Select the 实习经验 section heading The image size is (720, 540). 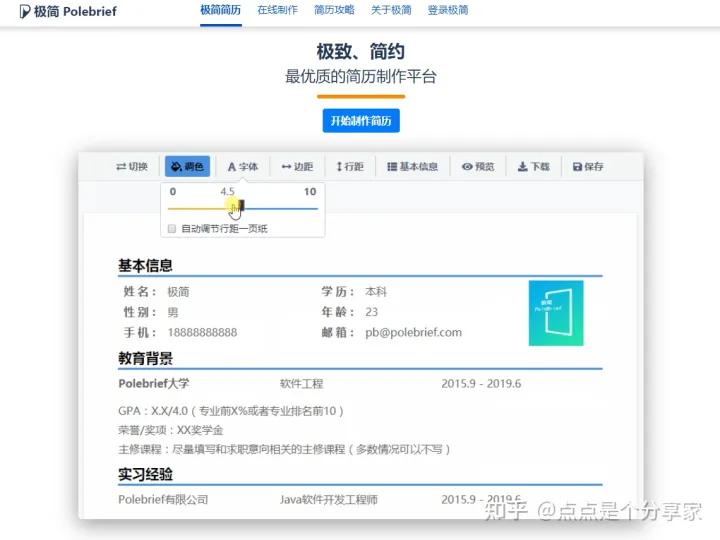click(x=145, y=474)
